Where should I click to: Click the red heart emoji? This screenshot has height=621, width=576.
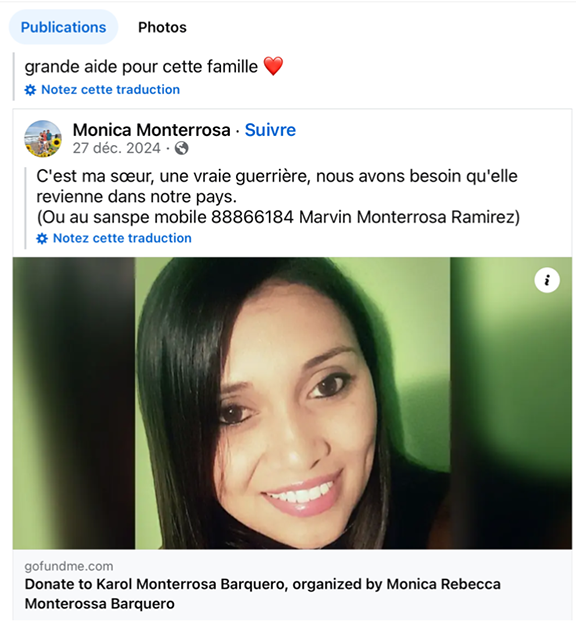point(273,66)
